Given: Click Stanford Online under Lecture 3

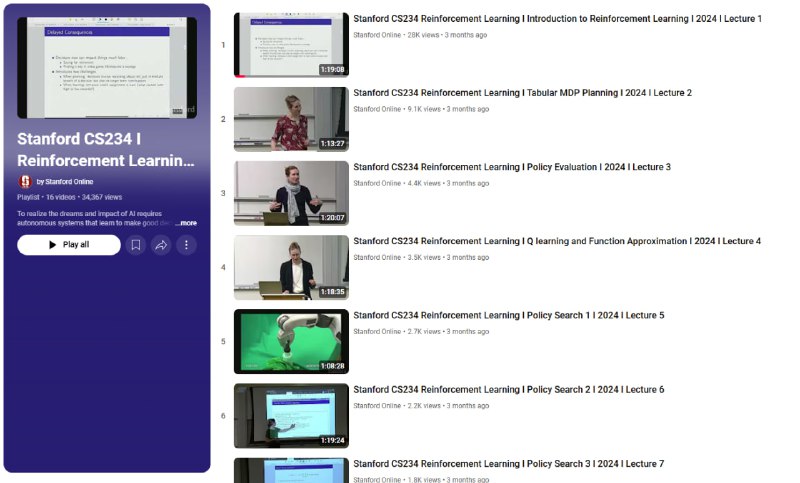Looking at the screenshot, I should (x=377, y=184).
